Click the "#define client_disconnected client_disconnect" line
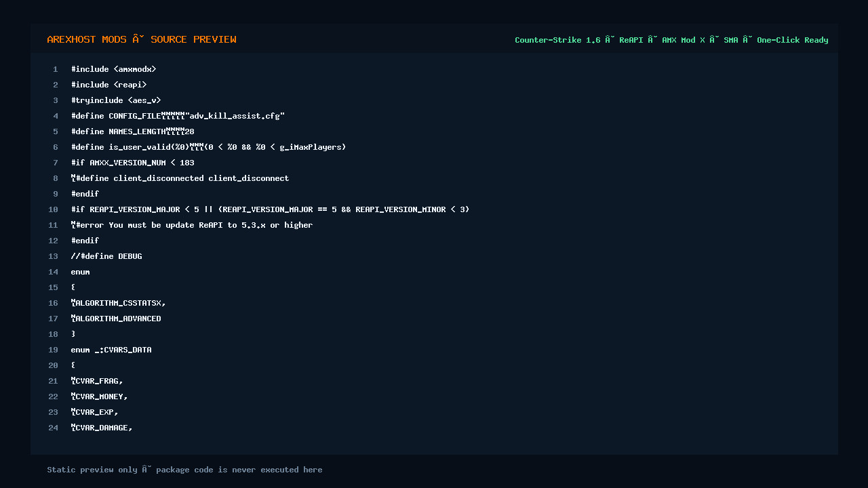 [180, 178]
